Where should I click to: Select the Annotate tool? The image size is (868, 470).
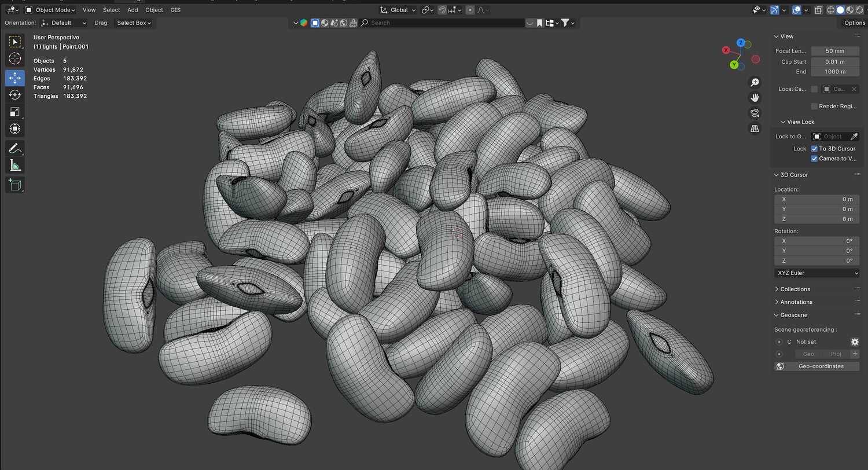coord(15,149)
